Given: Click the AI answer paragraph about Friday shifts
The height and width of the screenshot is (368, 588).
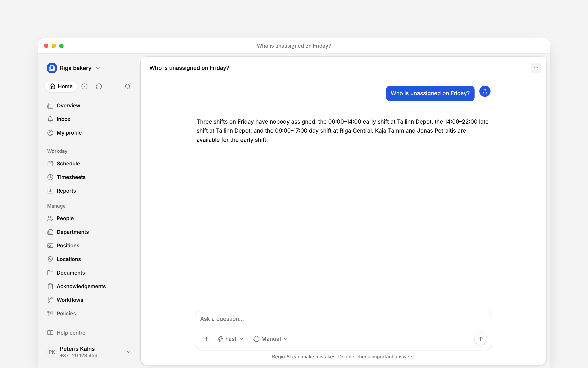Looking at the screenshot, I should 343,131.
